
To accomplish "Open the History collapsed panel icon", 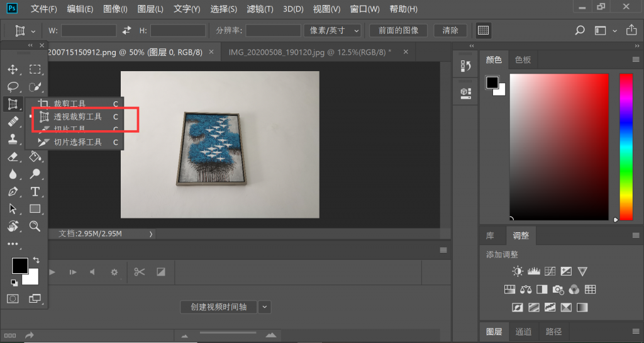I will (x=466, y=65).
